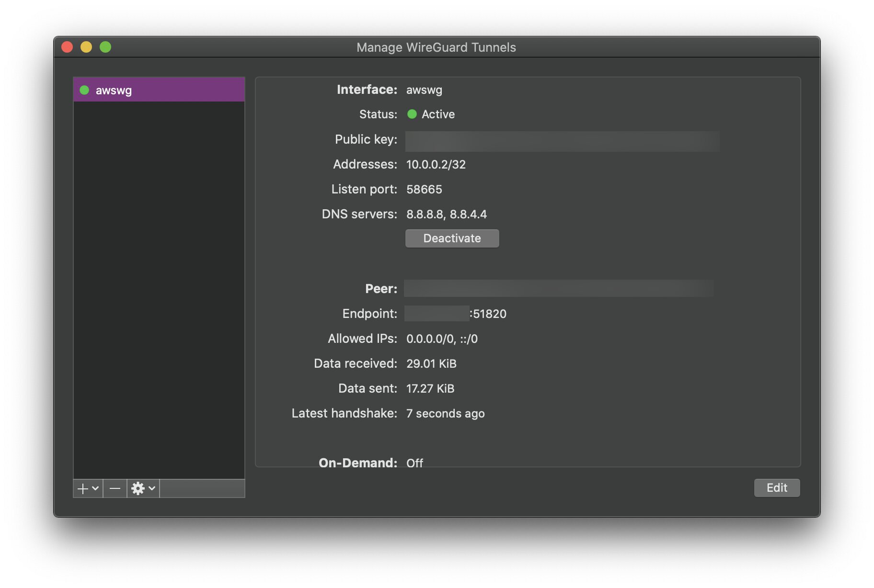Image resolution: width=874 pixels, height=588 pixels.
Task: Click the DNS servers value 8.8.8.8, 8.8.4.4
Action: 447,214
